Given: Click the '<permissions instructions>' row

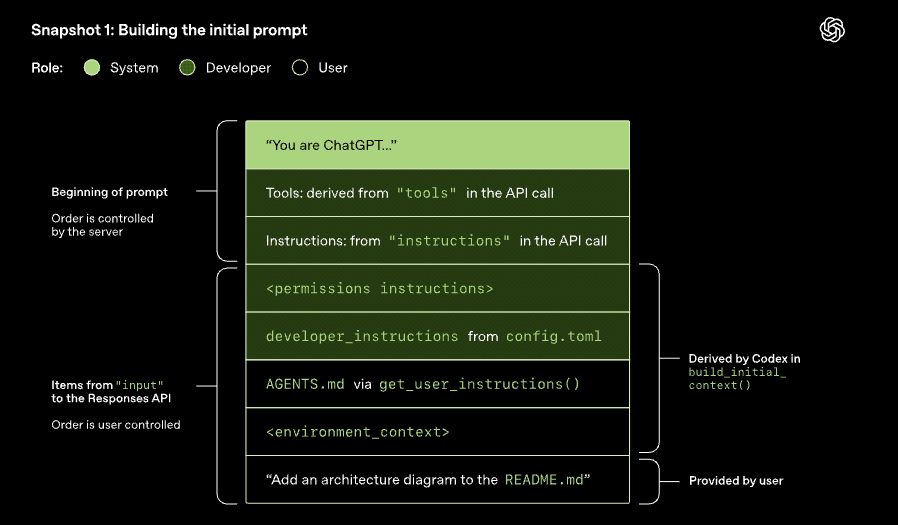Looking at the screenshot, I should (438, 288).
